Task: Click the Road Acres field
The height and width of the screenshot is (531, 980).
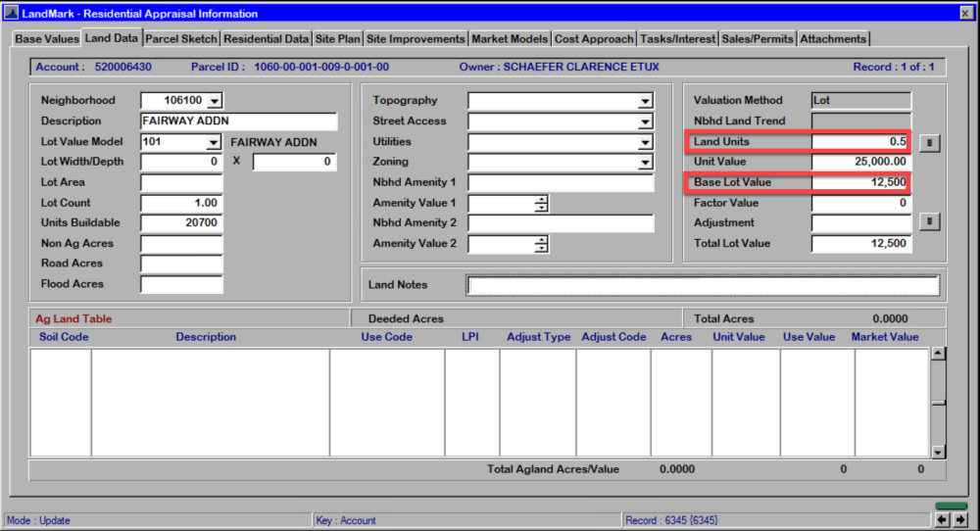Action: click(x=181, y=264)
